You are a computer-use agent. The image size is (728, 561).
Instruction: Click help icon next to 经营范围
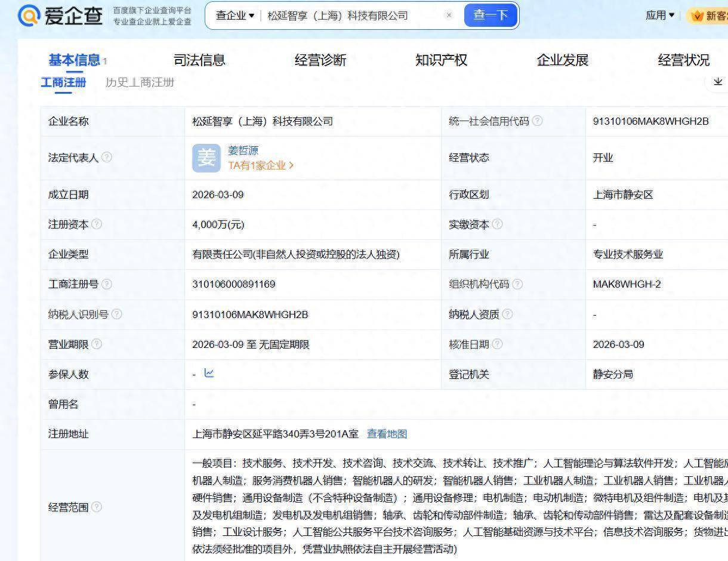click(97, 507)
